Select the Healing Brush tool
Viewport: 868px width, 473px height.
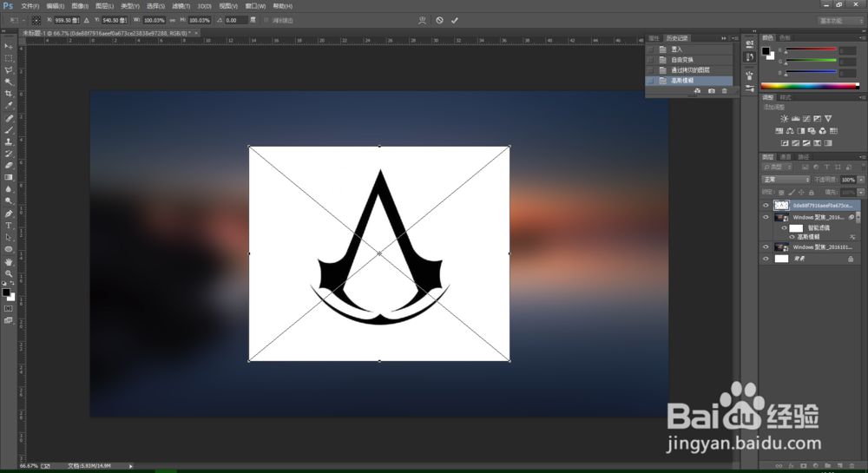coord(9,118)
